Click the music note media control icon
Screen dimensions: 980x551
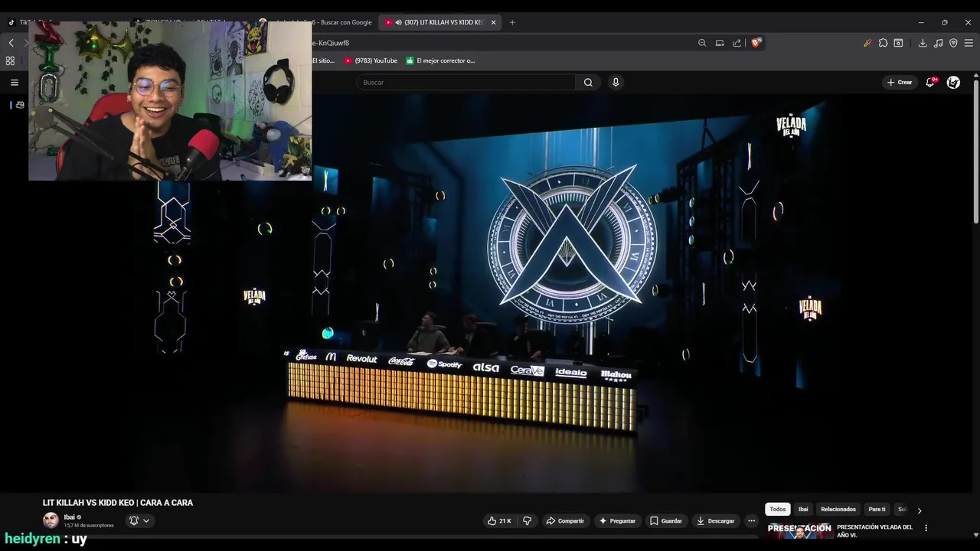pyautogui.click(x=938, y=43)
